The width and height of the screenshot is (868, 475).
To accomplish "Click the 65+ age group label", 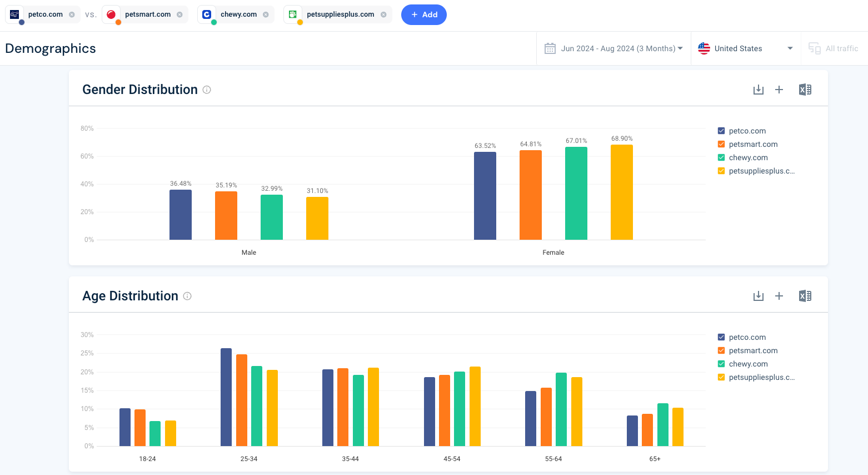I will click(x=655, y=459).
